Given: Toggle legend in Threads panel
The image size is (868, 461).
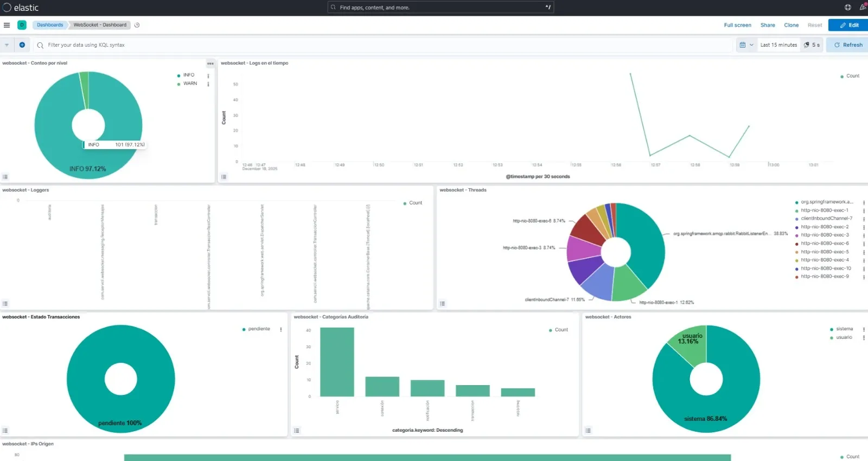Looking at the screenshot, I should point(443,304).
